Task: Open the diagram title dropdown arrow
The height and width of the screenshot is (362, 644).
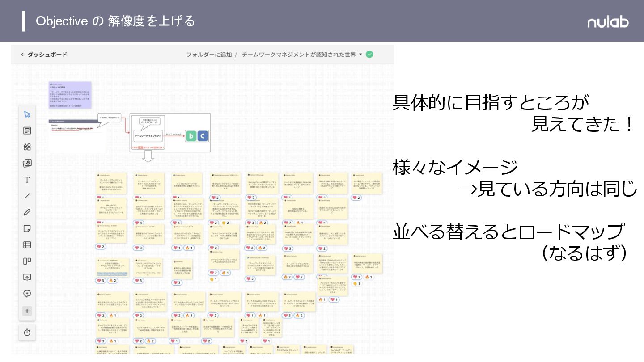Action: [x=360, y=55]
